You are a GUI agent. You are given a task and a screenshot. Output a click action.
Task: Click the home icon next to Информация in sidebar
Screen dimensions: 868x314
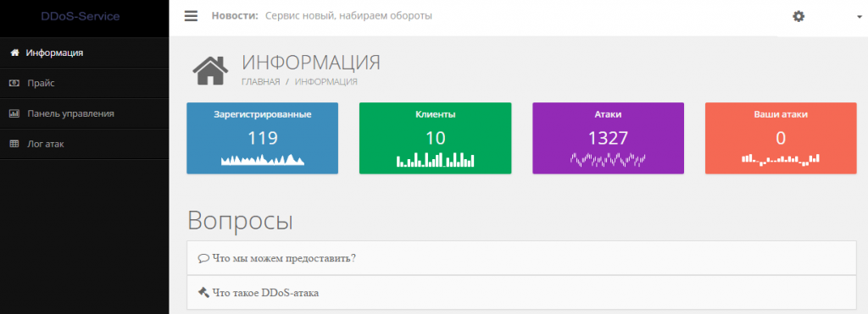(15, 53)
